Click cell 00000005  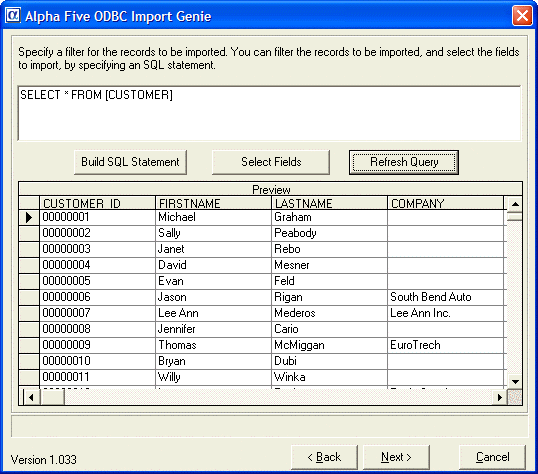click(x=97, y=281)
